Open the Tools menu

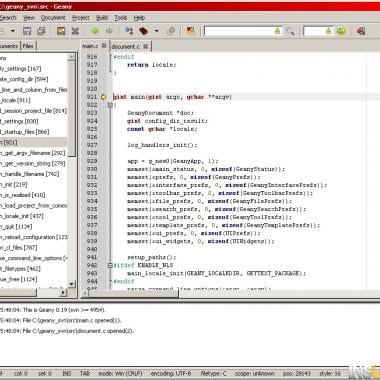pyautogui.click(x=121, y=18)
